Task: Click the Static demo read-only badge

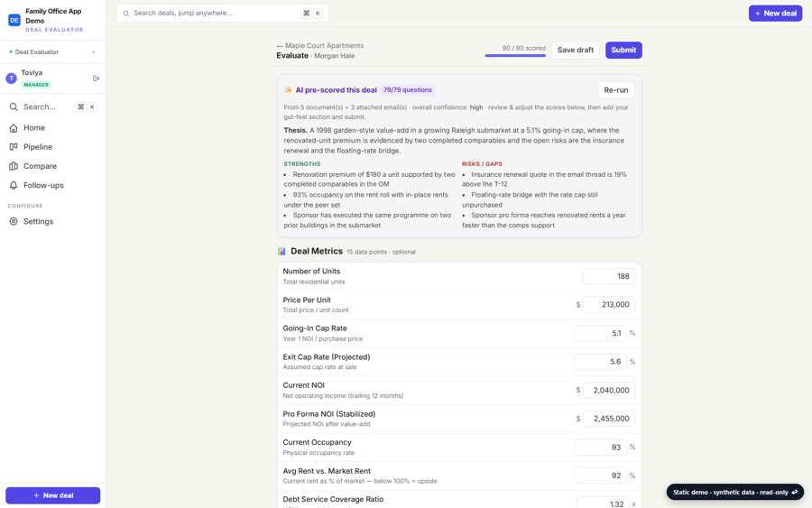Action: pos(734,492)
